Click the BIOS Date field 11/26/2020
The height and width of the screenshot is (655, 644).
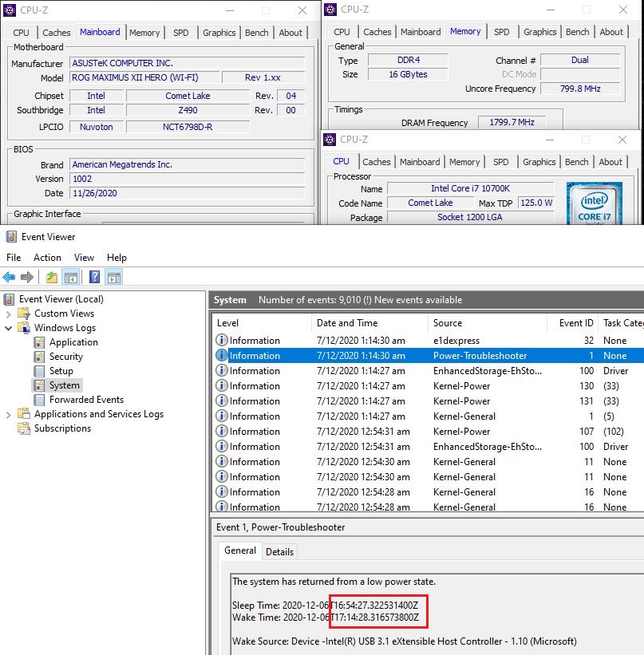pyautogui.click(x=188, y=193)
